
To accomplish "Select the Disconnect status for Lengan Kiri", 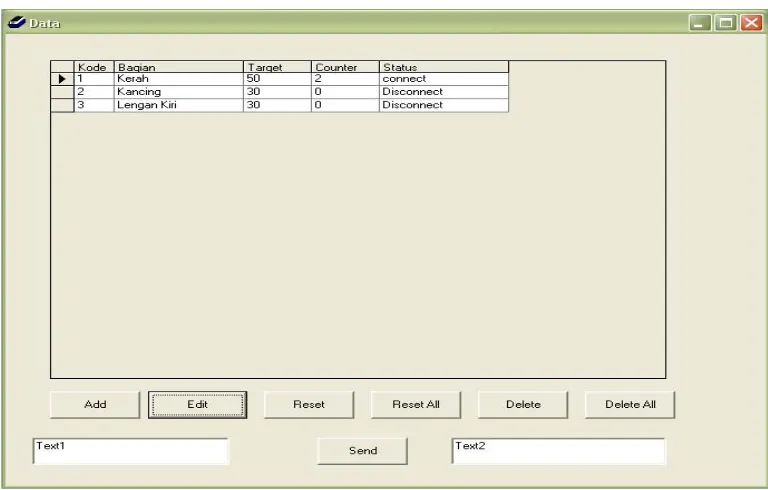I will point(444,105).
